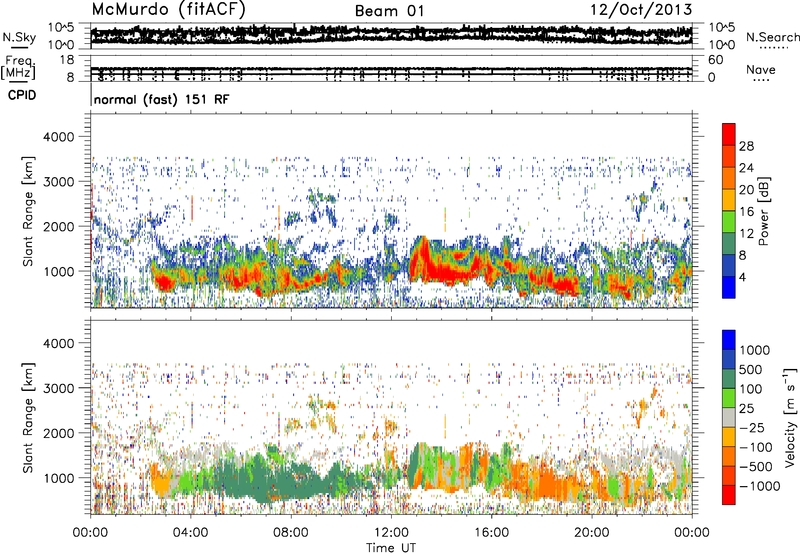The image size is (800, 554).
Task: Pick the light green Power segment 12 to 16
Action: pos(729,222)
